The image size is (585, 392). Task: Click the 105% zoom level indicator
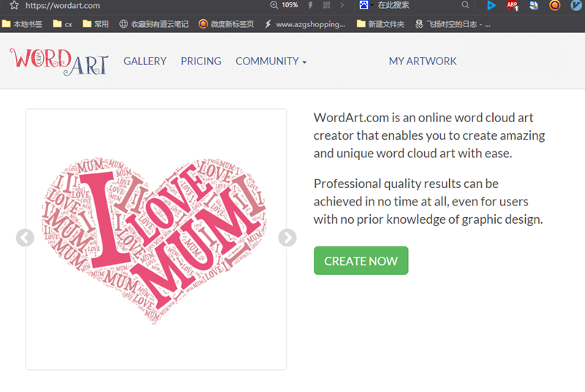click(290, 5)
